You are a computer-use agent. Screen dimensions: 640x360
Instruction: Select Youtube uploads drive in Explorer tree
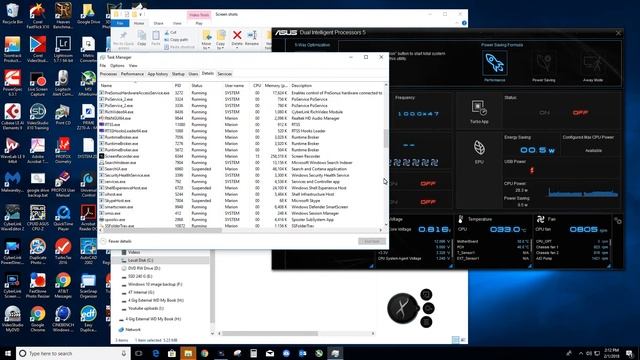(x=145, y=308)
